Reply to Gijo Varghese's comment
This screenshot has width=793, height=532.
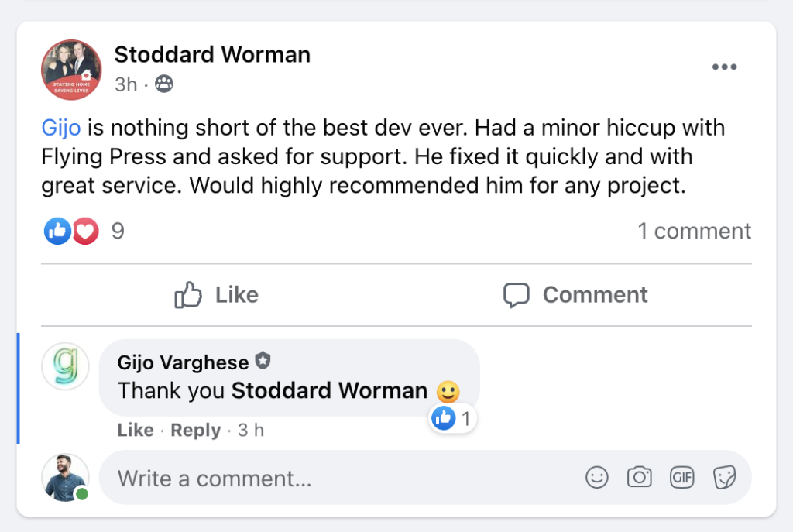click(x=196, y=431)
